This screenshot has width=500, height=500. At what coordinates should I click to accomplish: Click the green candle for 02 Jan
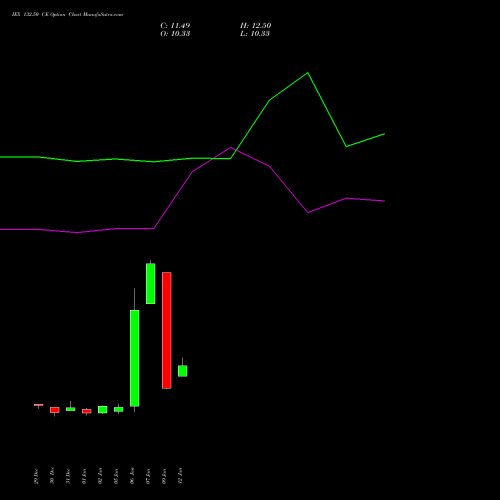click(x=103, y=410)
